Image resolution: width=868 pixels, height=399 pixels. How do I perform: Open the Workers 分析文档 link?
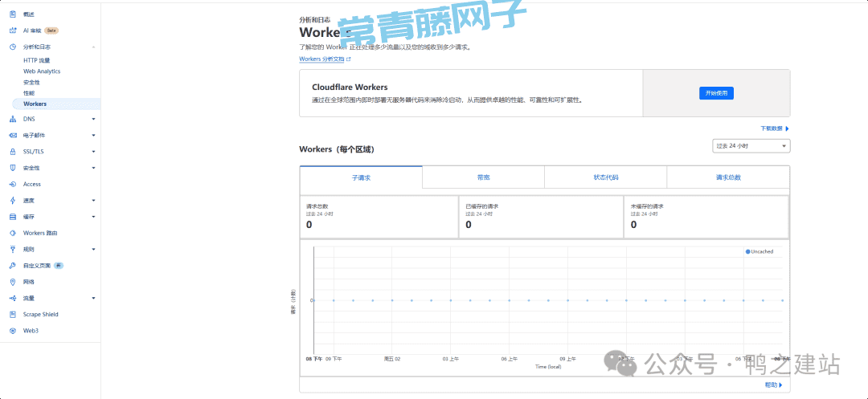point(325,59)
